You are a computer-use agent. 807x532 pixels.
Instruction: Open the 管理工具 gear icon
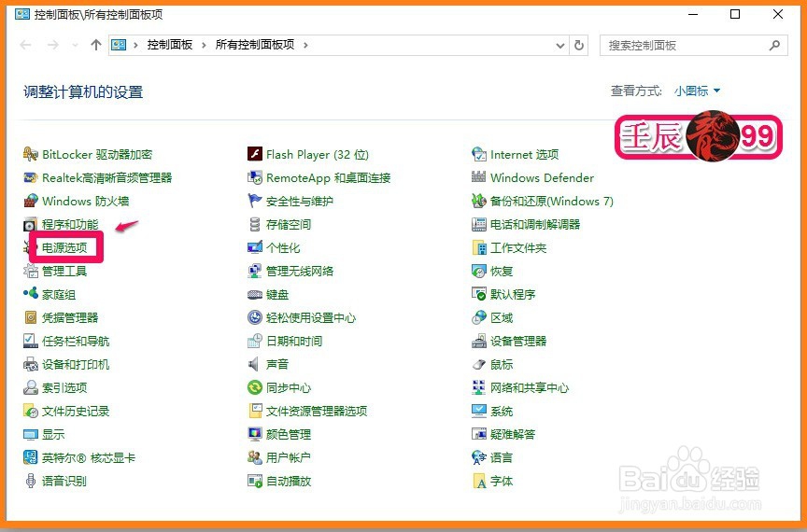(x=31, y=271)
